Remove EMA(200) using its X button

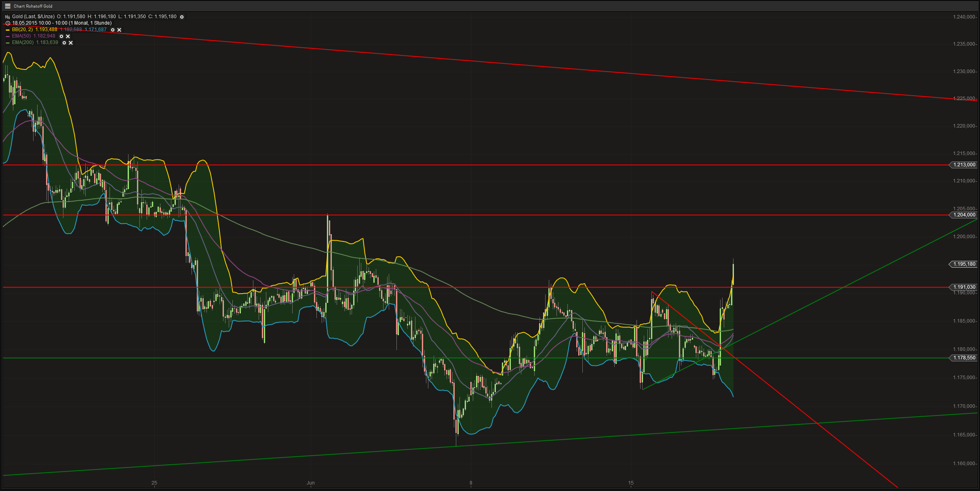pos(71,43)
